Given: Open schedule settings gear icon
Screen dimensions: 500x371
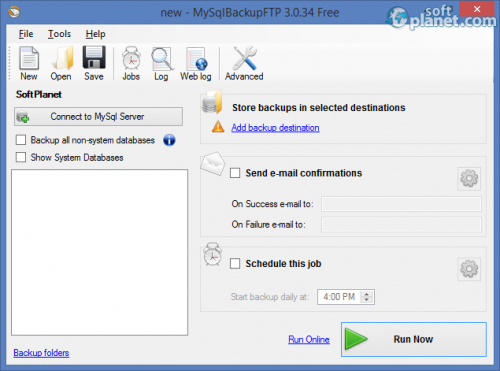Looking at the screenshot, I should click(469, 269).
